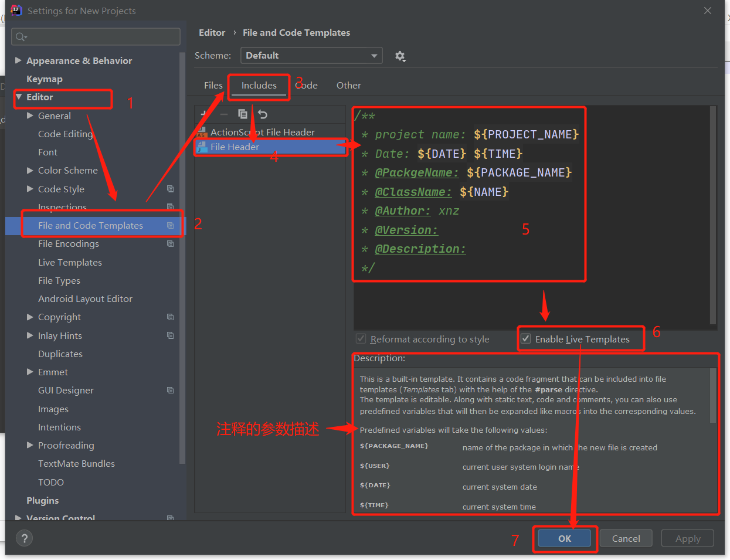Select ActionScript File Header template

click(270, 132)
